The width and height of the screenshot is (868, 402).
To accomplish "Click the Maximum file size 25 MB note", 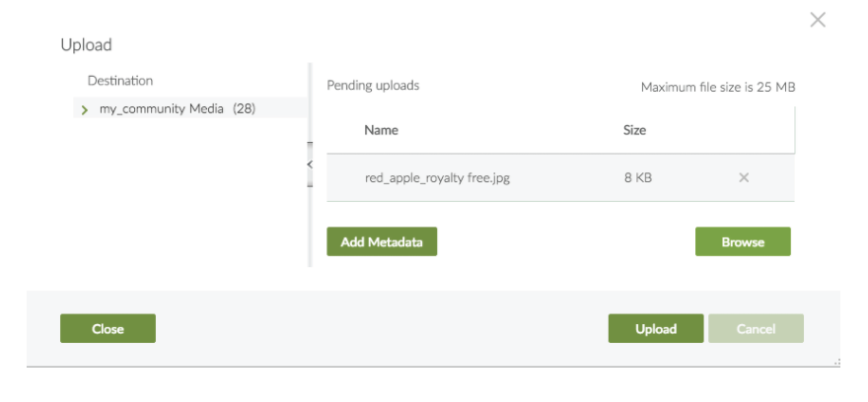I will pyautogui.click(x=717, y=87).
